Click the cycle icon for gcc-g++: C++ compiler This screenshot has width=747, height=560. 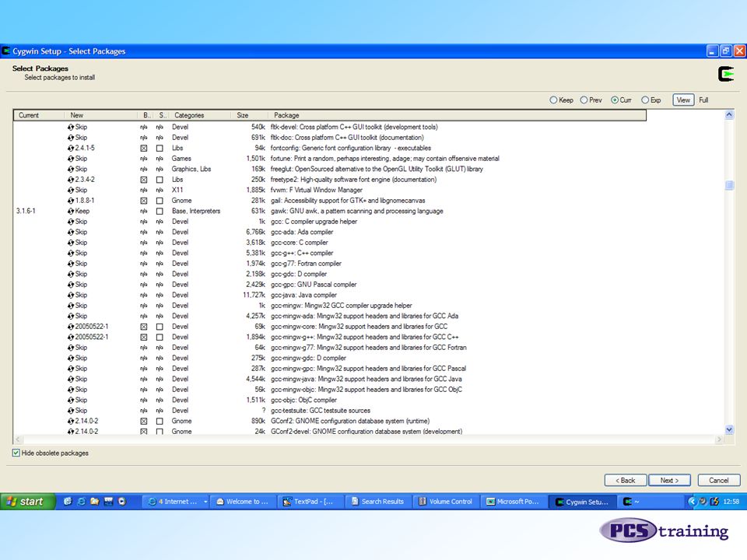[x=71, y=253]
